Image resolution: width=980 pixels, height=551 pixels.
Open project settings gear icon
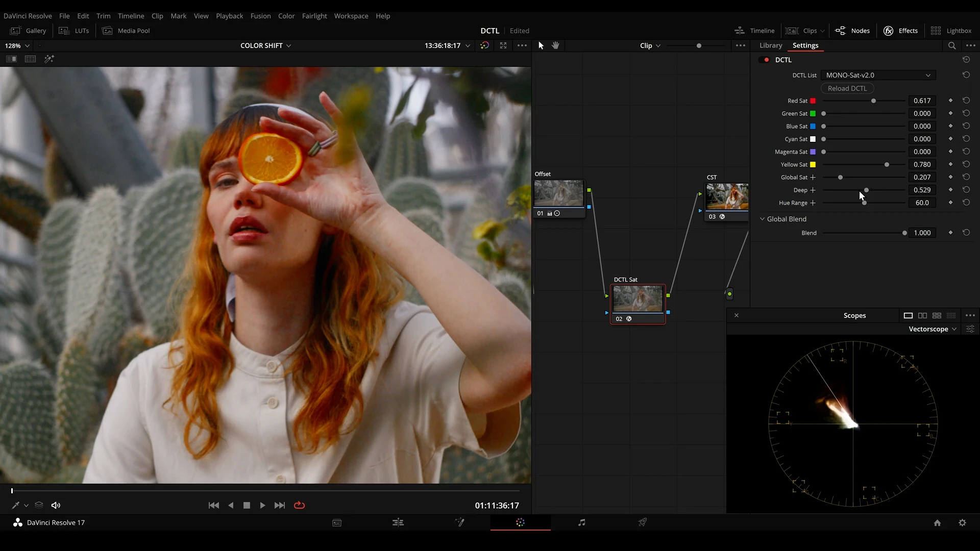[962, 522]
